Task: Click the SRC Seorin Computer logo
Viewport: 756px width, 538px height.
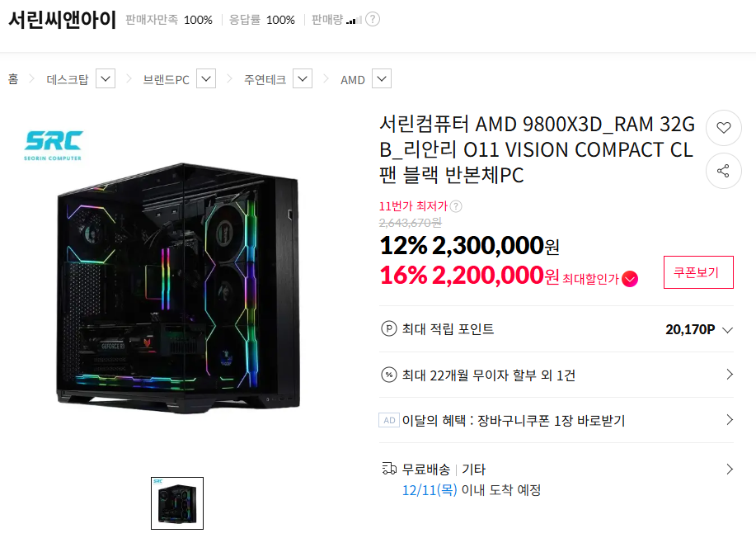Action: (x=54, y=145)
